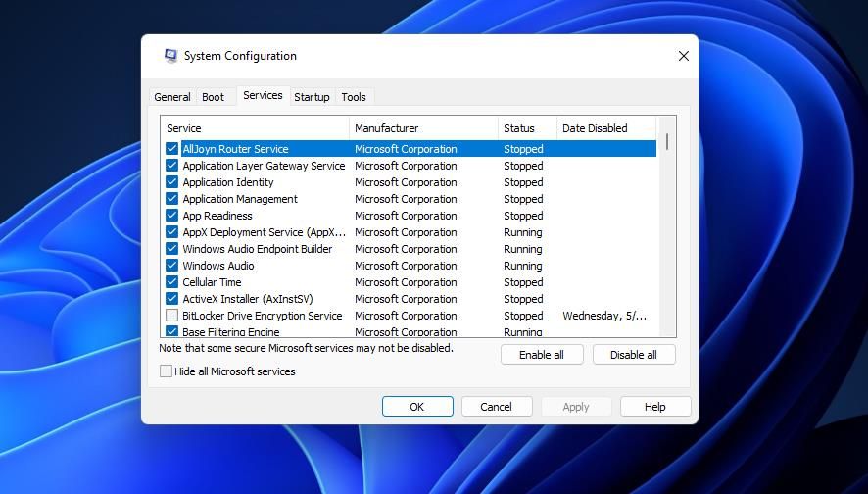Uncheck ActiveX Installer (AxInstSV) checkbox
The image size is (868, 494).
click(x=171, y=299)
